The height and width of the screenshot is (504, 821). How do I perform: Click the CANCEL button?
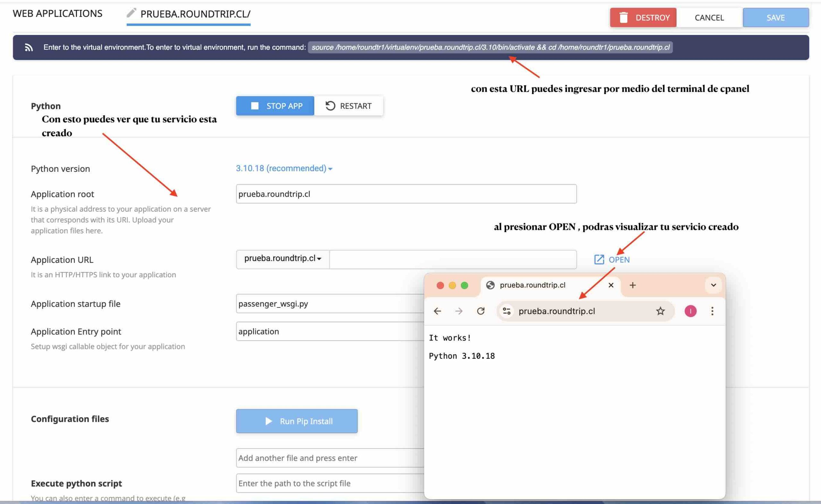pyautogui.click(x=709, y=17)
